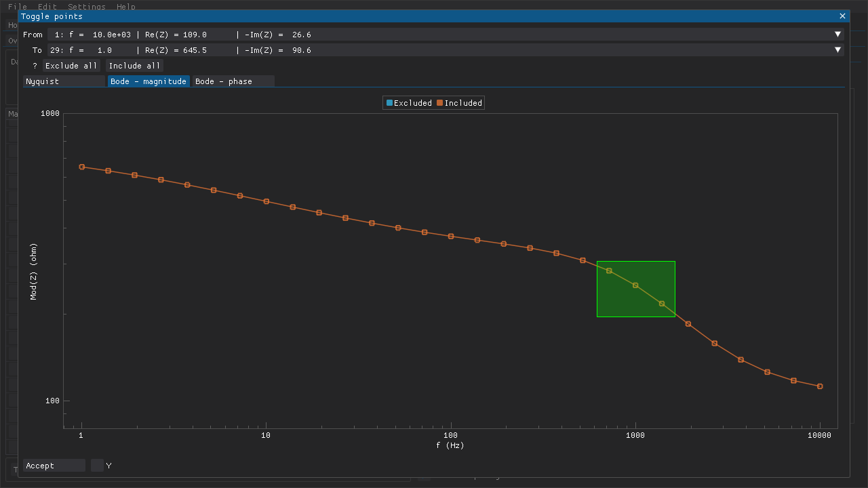Tick the Y checkbox beside Accept
868x488 pixels.
(x=97, y=466)
